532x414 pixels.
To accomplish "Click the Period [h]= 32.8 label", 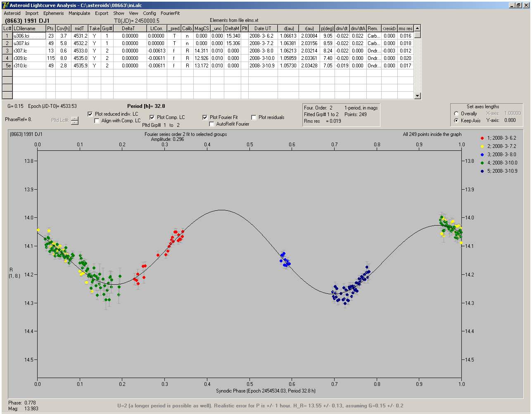I will (146, 106).
